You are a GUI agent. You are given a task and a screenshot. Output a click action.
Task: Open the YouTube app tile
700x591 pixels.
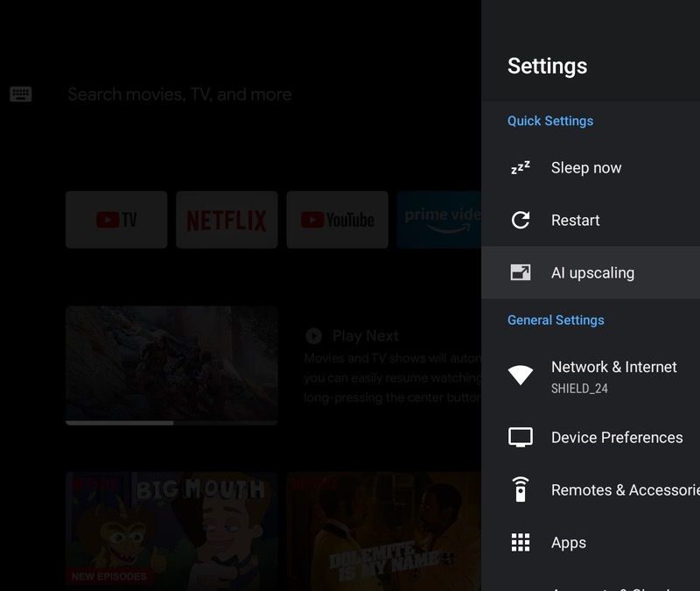pos(337,220)
